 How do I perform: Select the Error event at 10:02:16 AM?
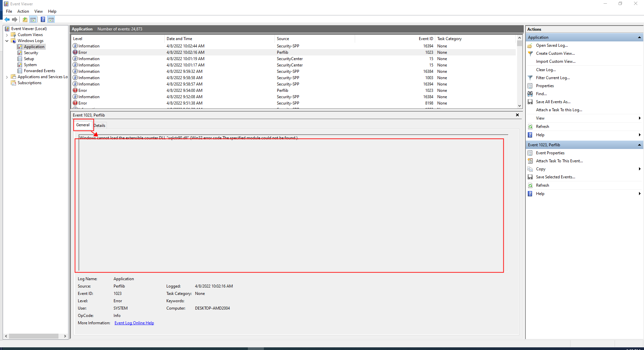(x=294, y=52)
